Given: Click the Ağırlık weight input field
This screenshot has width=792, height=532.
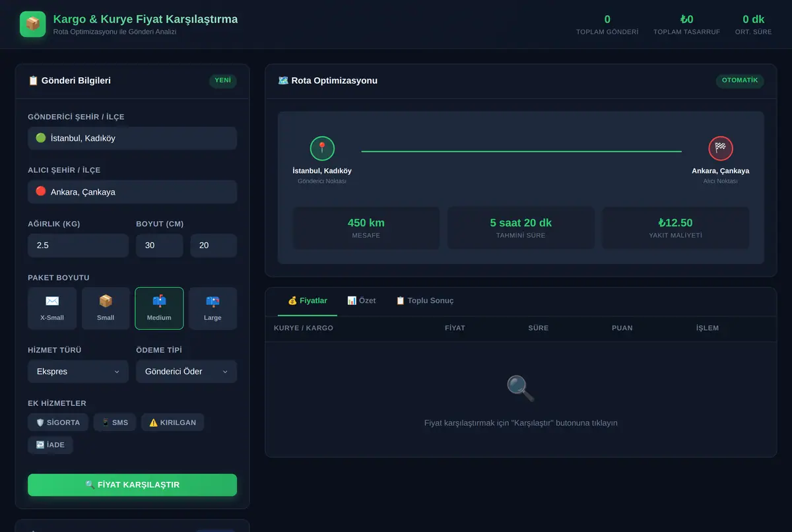Looking at the screenshot, I should pos(78,246).
